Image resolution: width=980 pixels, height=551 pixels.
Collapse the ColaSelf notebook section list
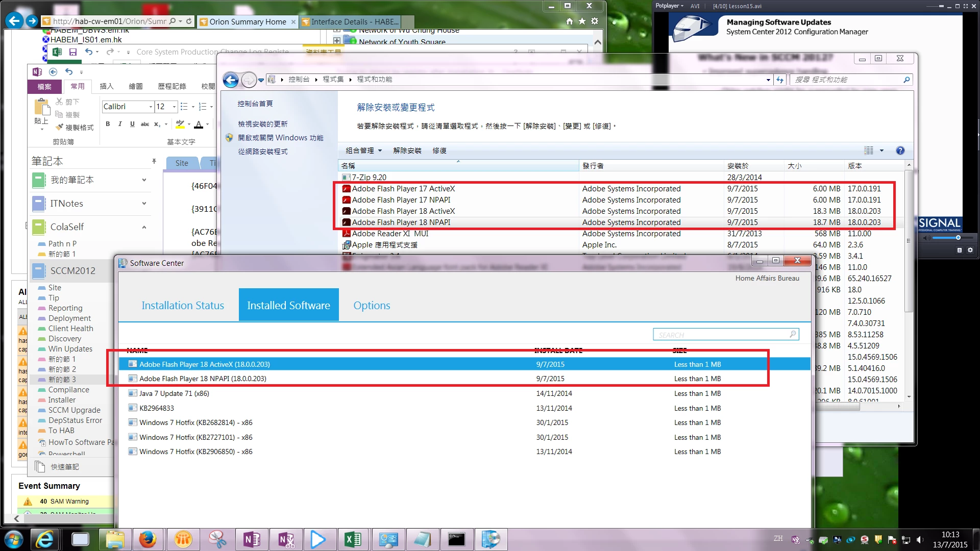point(144,227)
